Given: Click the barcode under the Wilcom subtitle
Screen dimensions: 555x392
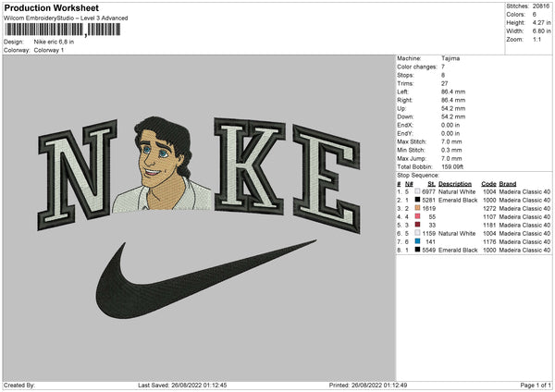Looking at the screenshot, I should click(62, 30).
